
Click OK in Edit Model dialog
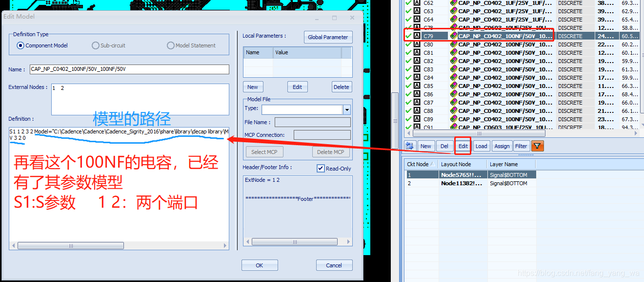(260, 265)
